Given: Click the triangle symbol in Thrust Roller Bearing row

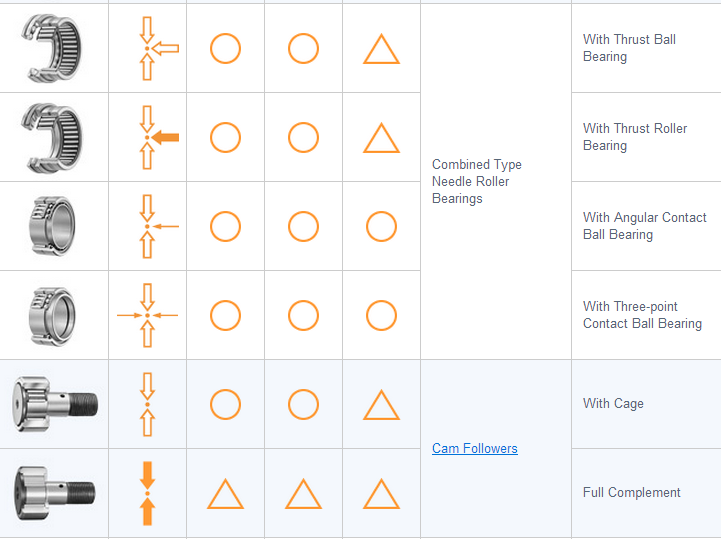Looking at the screenshot, I should tap(381, 138).
